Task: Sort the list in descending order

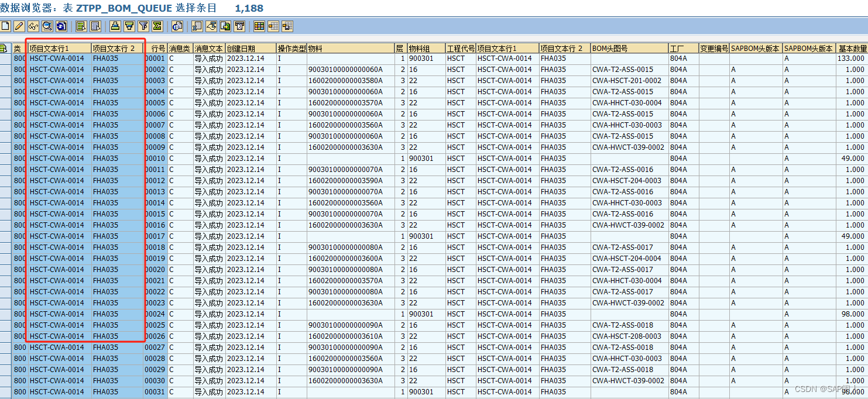Action: point(129,26)
